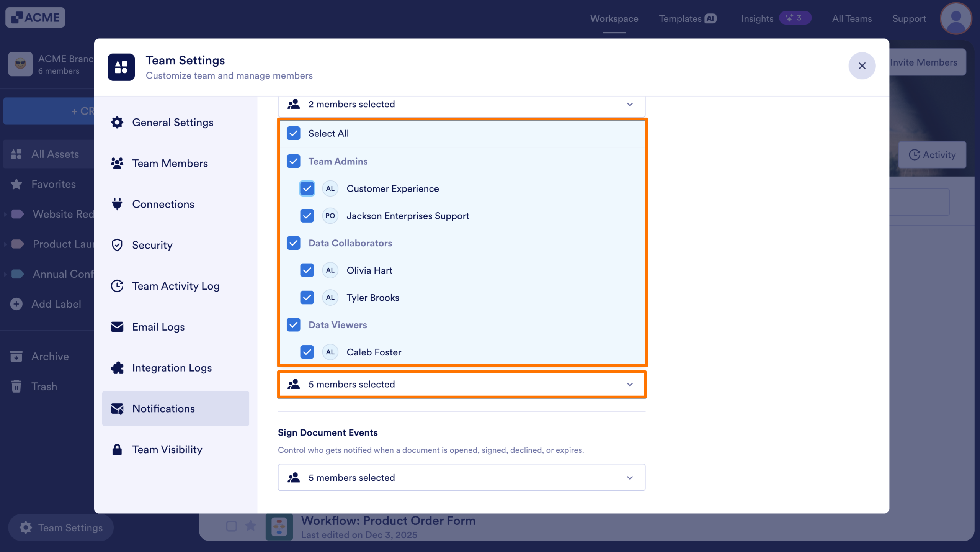Click the Connections plug icon
Image resolution: width=980 pixels, height=552 pixels.
pos(117,204)
